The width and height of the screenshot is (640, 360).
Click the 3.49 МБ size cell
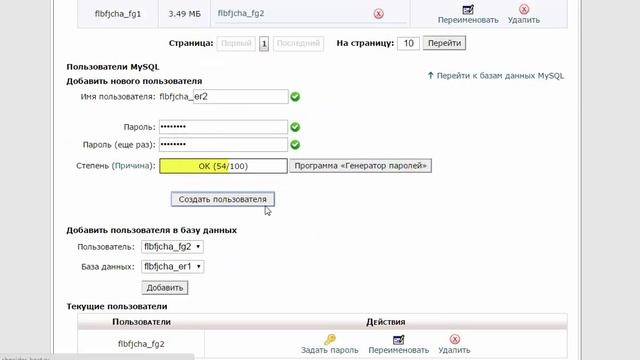[184, 14]
